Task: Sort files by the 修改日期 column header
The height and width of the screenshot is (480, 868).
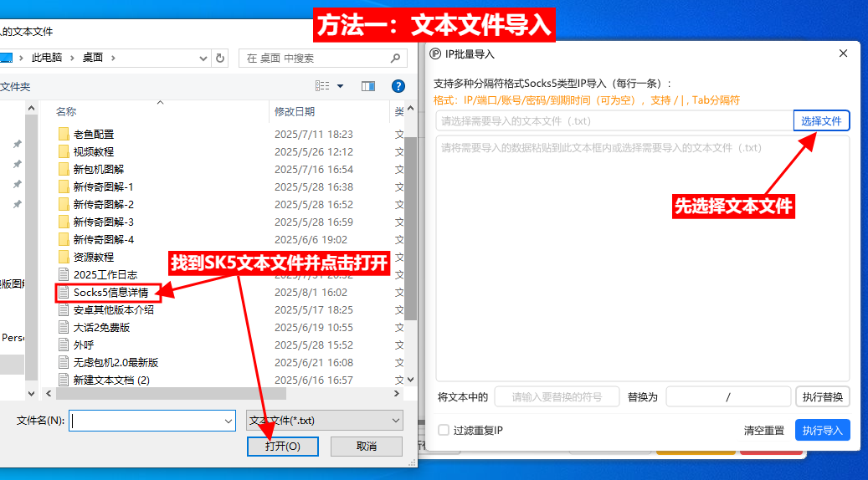Action: pyautogui.click(x=295, y=112)
